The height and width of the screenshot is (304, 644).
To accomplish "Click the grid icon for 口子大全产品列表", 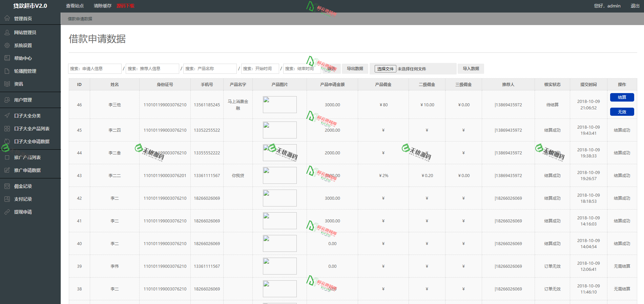I will tap(7, 129).
